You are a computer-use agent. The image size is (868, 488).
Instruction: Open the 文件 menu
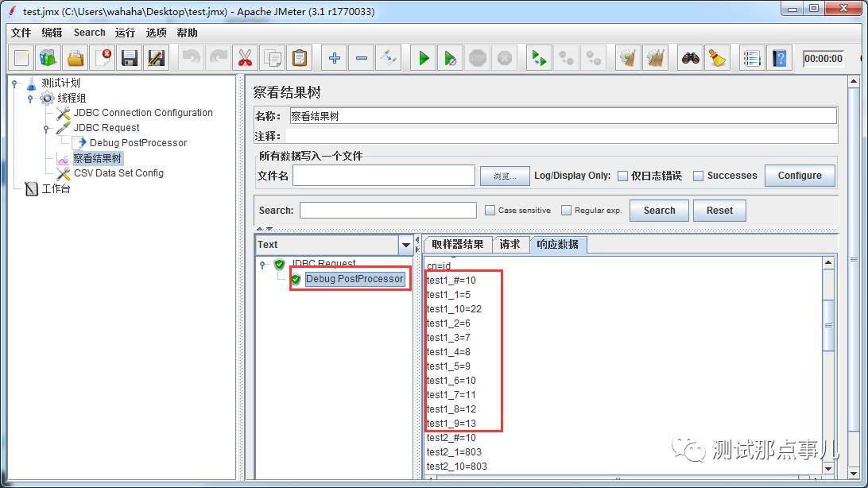tap(21, 33)
